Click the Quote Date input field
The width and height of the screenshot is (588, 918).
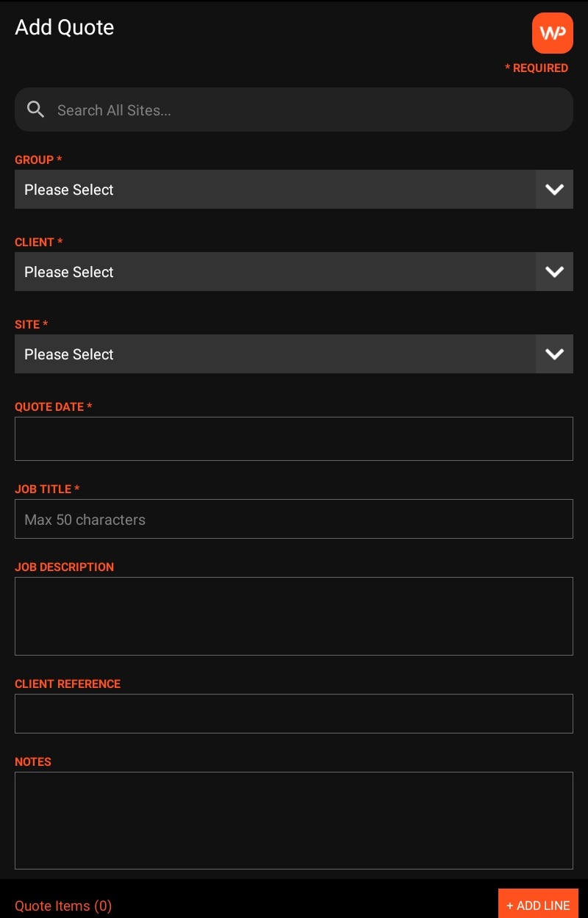click(294, 439)
